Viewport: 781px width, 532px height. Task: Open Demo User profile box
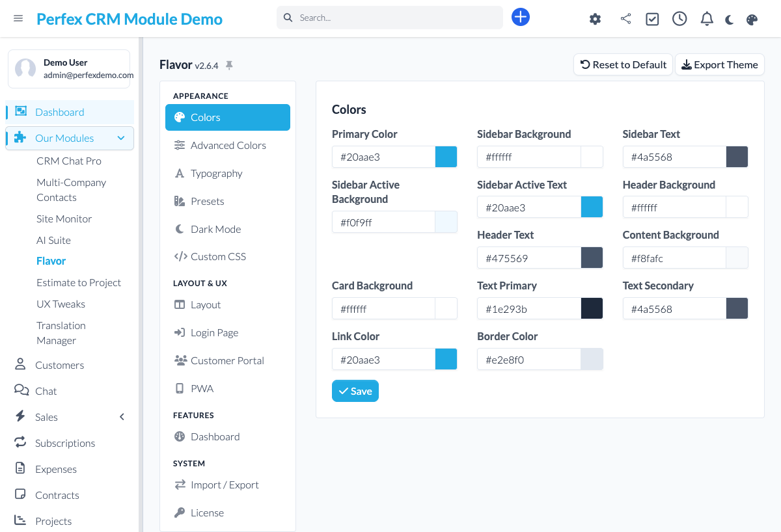(x=69, y=69)
